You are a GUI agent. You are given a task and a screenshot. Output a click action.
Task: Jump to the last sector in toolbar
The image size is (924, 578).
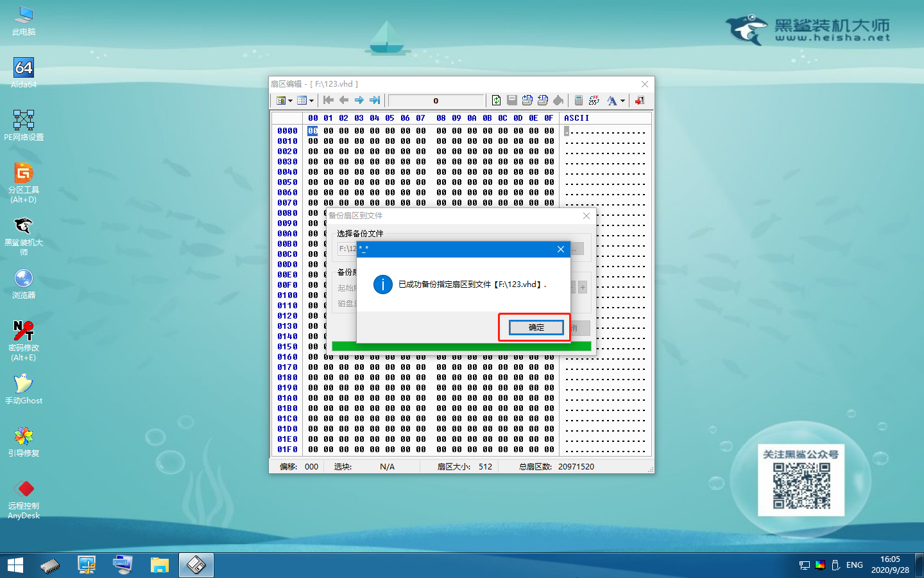click(x=375, y=100)
